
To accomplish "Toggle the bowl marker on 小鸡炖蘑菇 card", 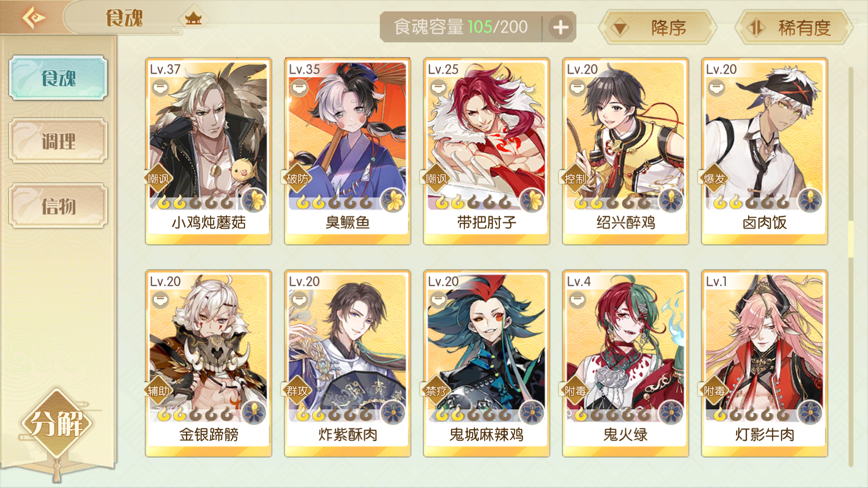I will pos(160,87).
